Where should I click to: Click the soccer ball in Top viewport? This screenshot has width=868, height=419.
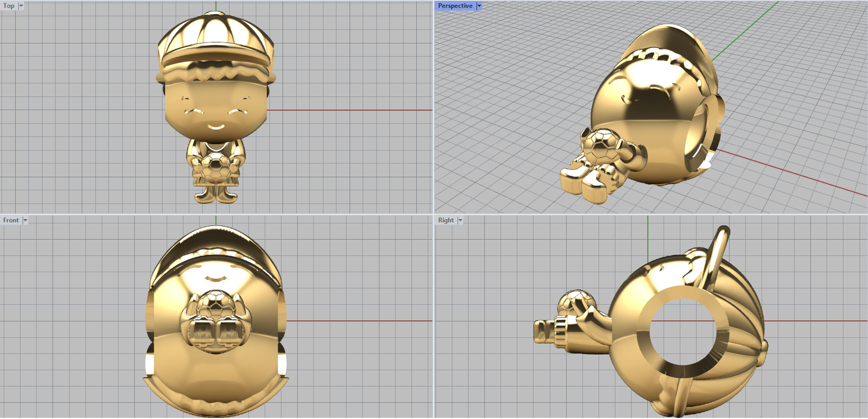[215, 163]
